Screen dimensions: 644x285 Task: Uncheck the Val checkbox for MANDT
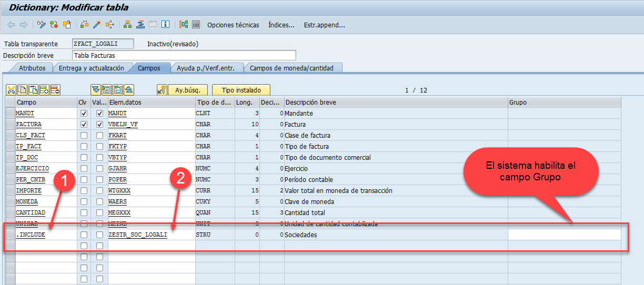coord(100,114)
